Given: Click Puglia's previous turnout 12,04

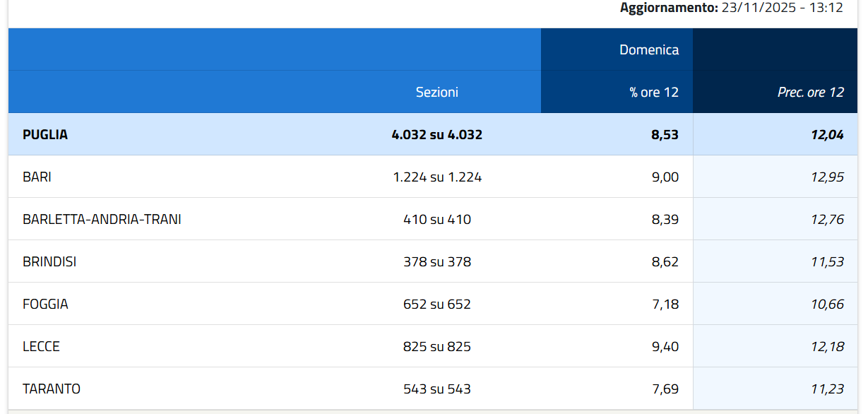Looking at the screenshot, I should pyautogui.click(x=827, y=134).
